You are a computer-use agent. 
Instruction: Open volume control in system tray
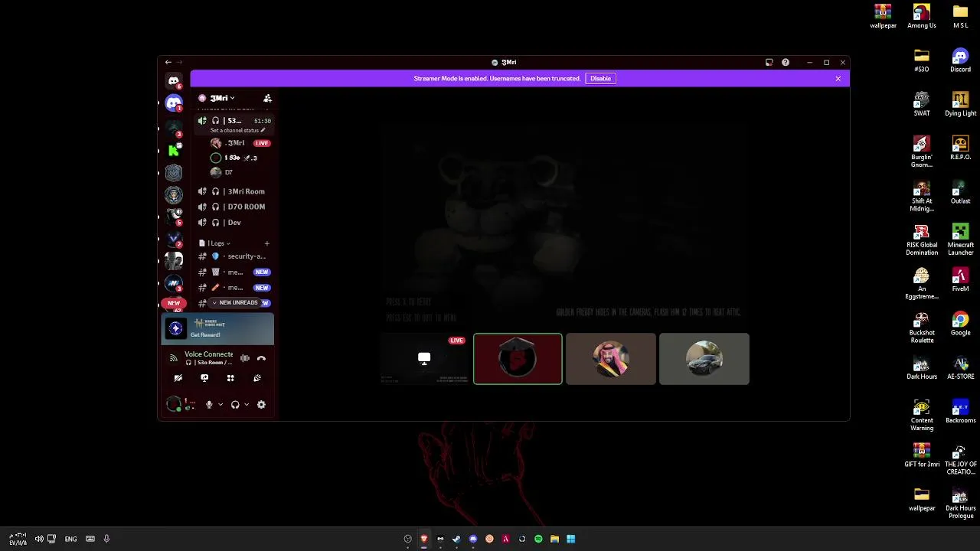pyautogui.click(x=39, y=539)
